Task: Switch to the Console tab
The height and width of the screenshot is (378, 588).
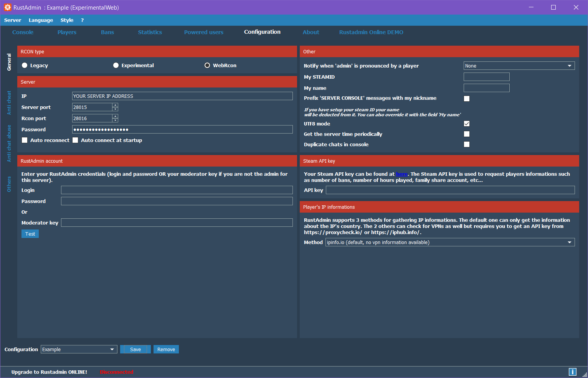Action: tap(23, 32)
